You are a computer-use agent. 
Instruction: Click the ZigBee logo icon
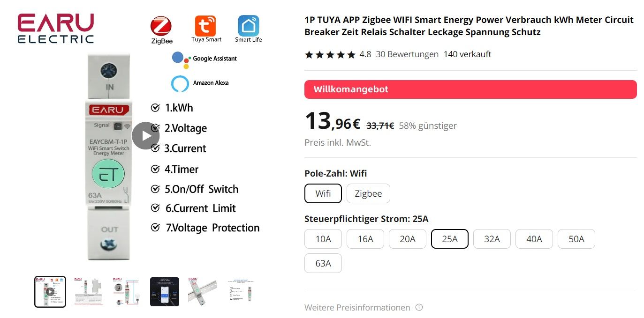click(161, 26)
